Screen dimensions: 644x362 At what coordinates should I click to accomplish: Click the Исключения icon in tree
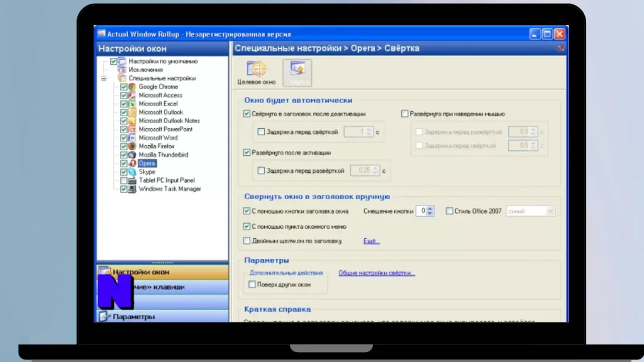[122, 70]
